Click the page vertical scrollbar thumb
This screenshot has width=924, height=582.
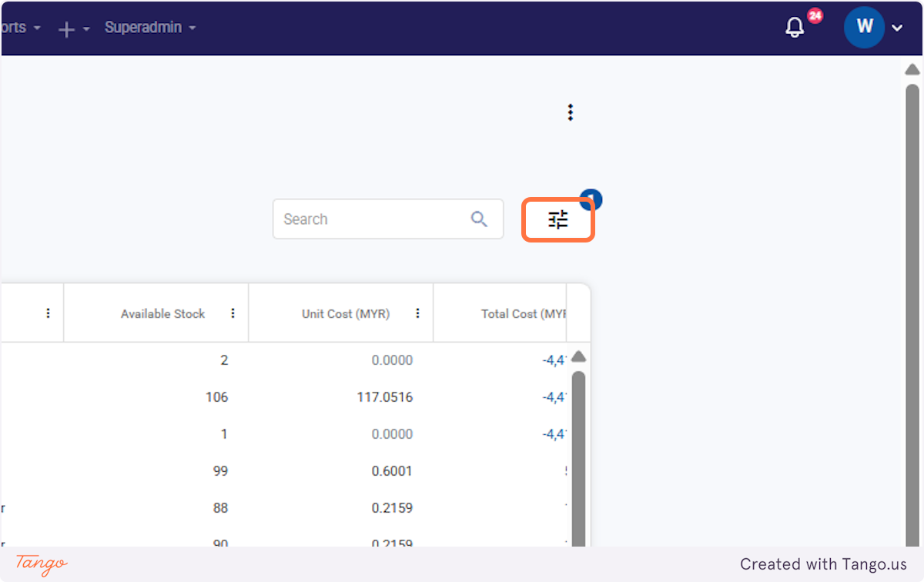click(x=912, y=316)
